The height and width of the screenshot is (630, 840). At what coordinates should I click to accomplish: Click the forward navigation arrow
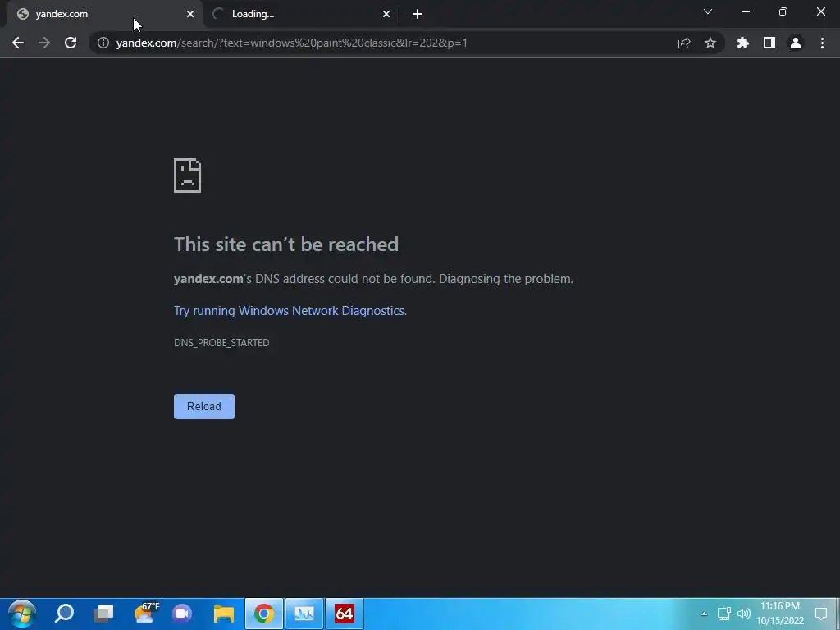pos(44,43)
